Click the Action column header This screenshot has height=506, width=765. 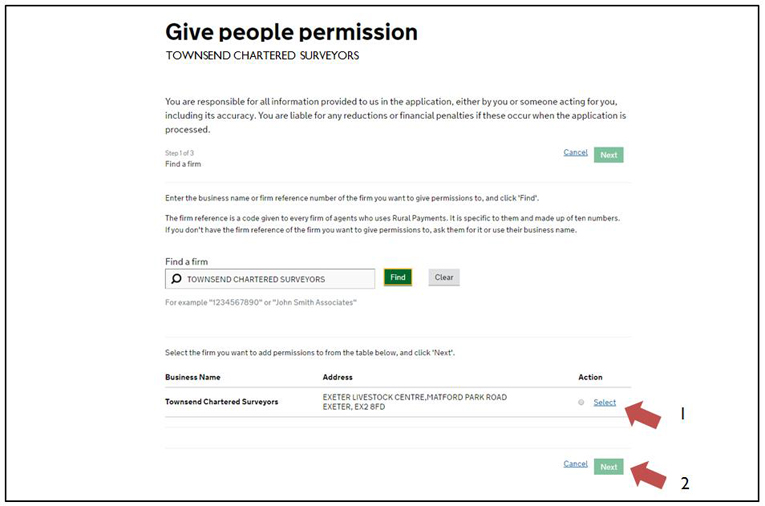click(590, 377)
